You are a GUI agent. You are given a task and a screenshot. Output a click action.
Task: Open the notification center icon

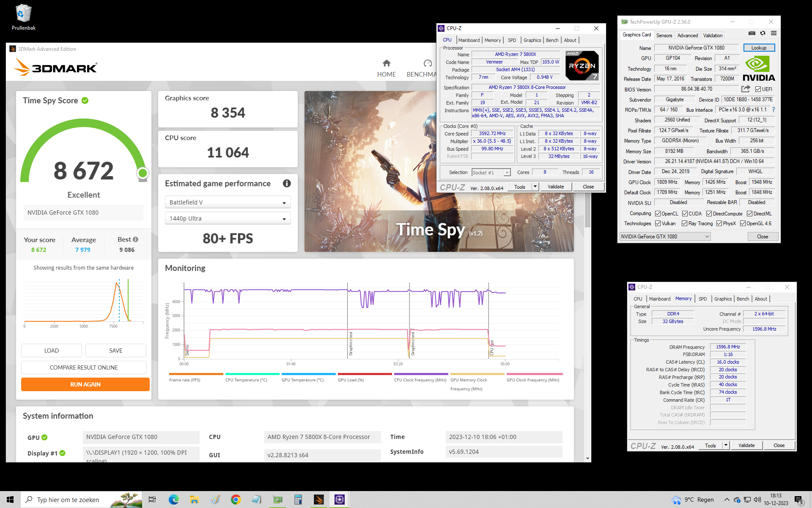point(799,500)
